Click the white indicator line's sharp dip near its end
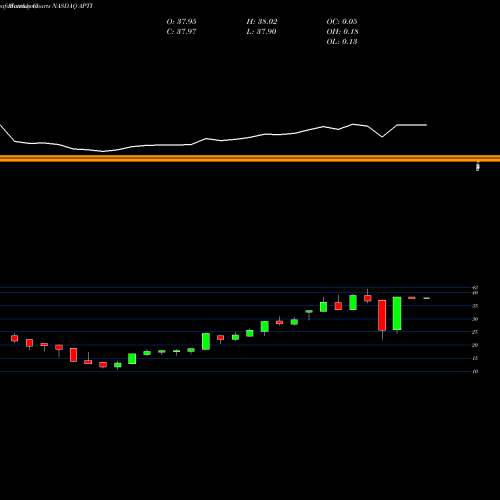The height and width of the screenshot is (500, 500). click(x=382, y=137)
